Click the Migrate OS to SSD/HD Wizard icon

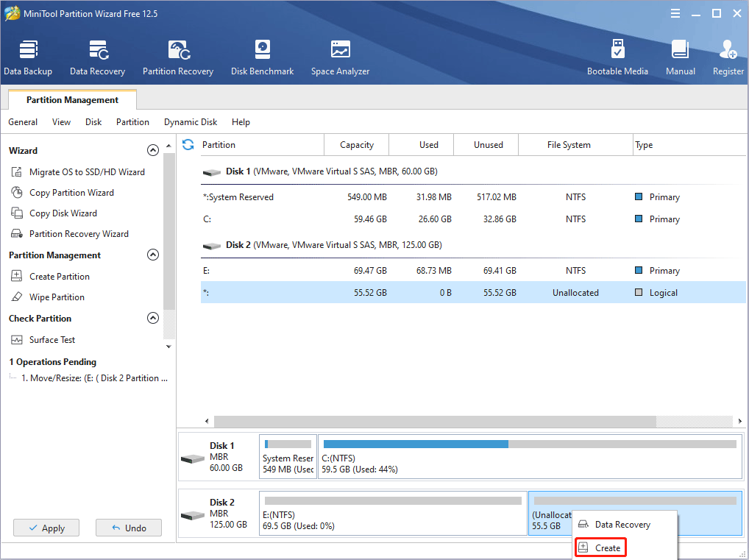(x=17, y=172)
